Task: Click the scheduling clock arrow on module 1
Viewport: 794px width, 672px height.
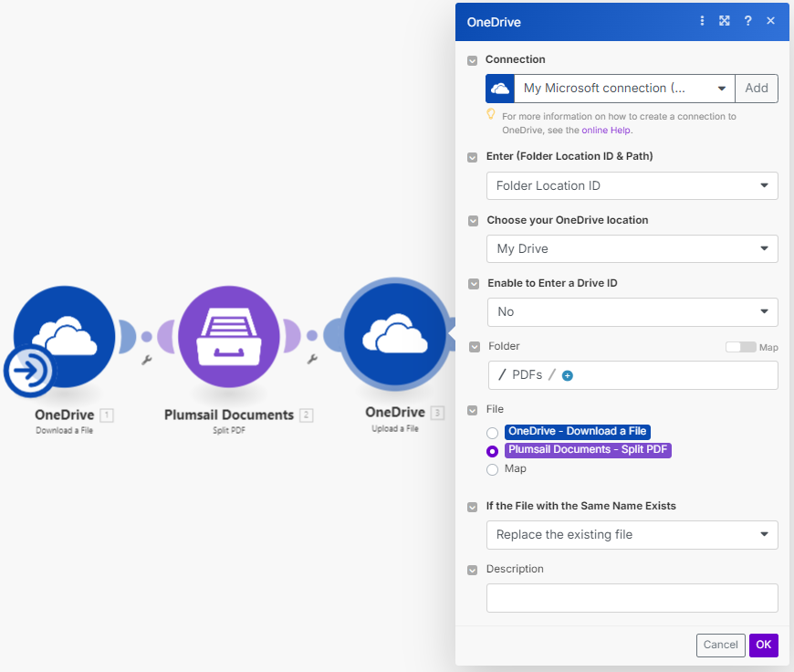Action: [30, 371]
